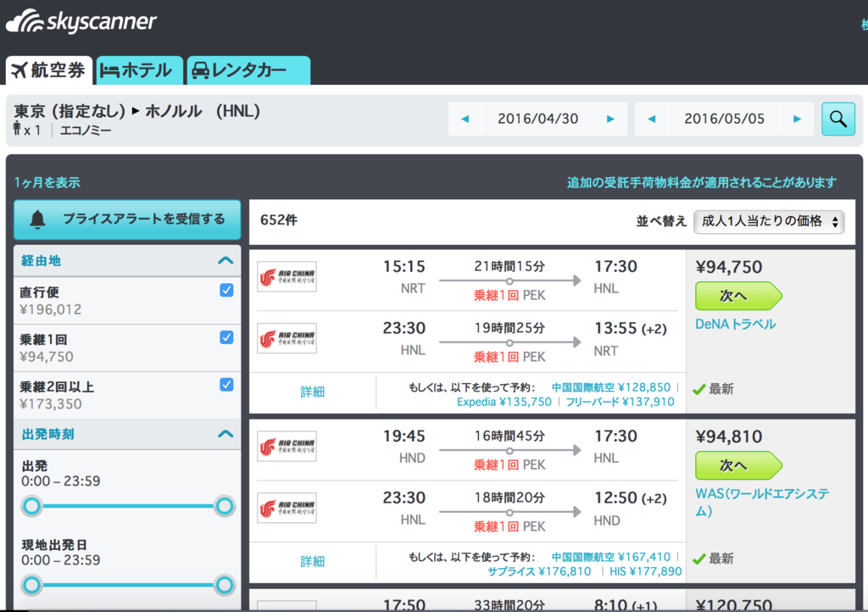Click left handle of 出発 time slider

pos(31,506)
